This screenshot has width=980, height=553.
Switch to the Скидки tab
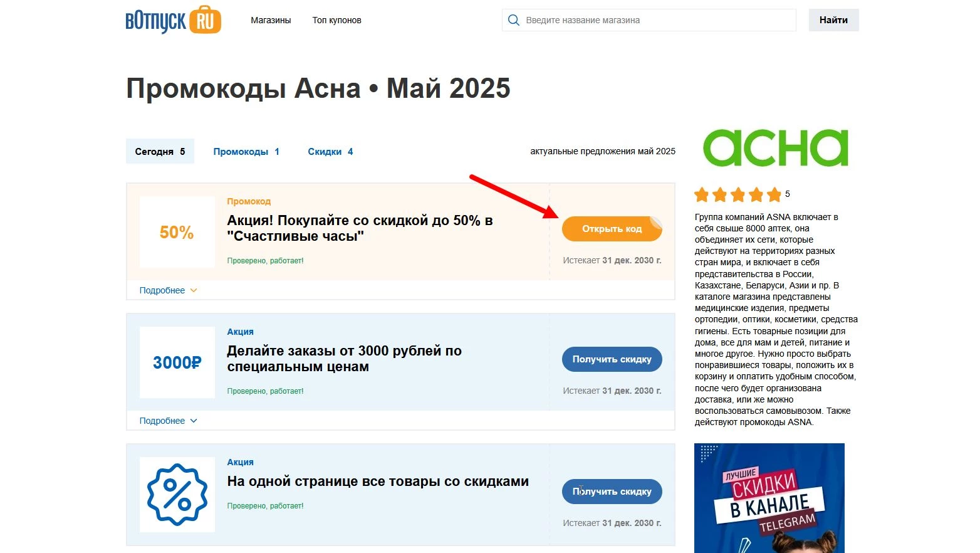point(330,151)
